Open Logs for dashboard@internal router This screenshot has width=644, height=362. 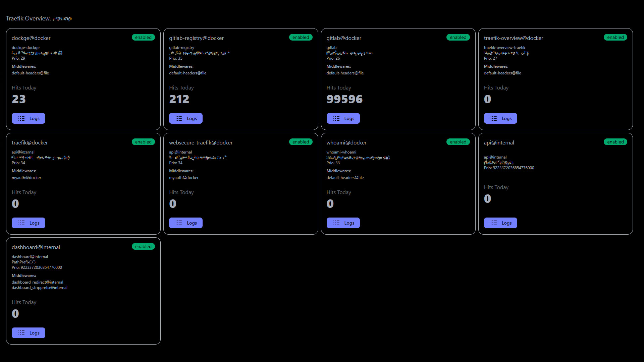(x=29, y=333)
